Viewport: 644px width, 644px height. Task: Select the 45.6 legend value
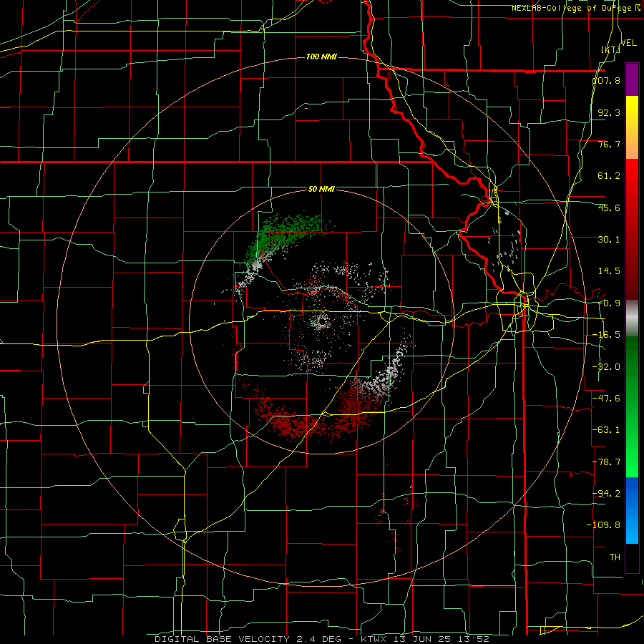point(609,208)
